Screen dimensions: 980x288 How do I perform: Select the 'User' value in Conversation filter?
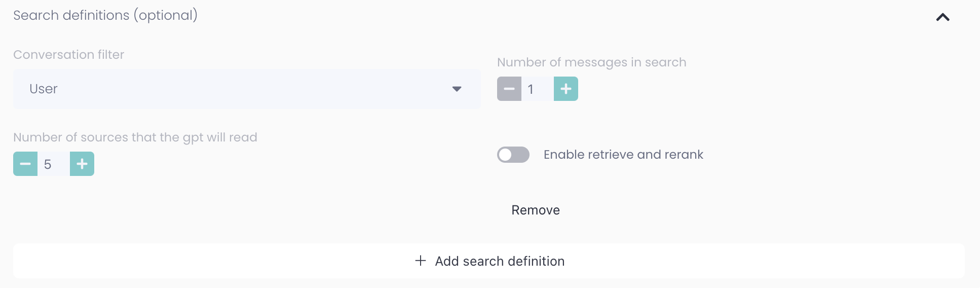click(44, 89)
